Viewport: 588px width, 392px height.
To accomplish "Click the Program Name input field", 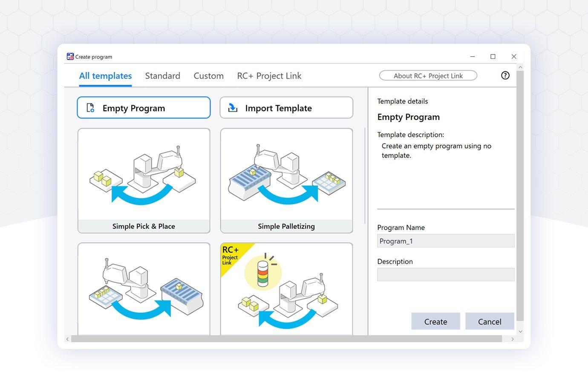I will click(445, 241).
